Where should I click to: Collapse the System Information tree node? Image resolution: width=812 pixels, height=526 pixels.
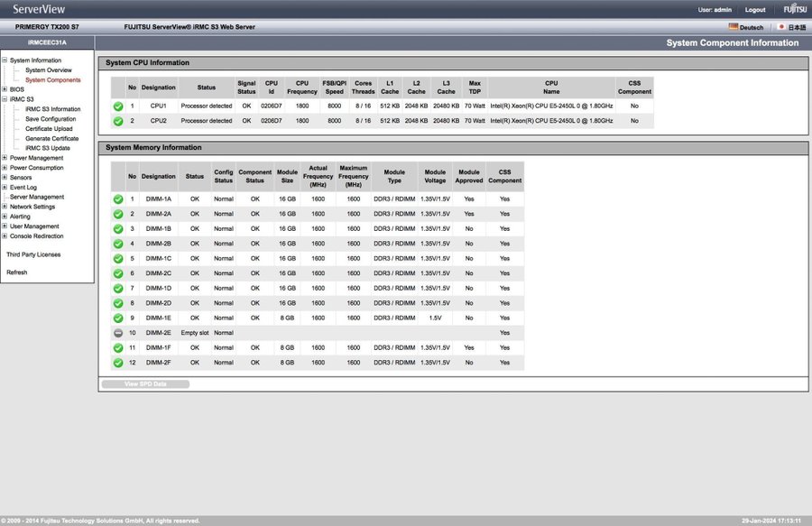(x=5, y=60)
